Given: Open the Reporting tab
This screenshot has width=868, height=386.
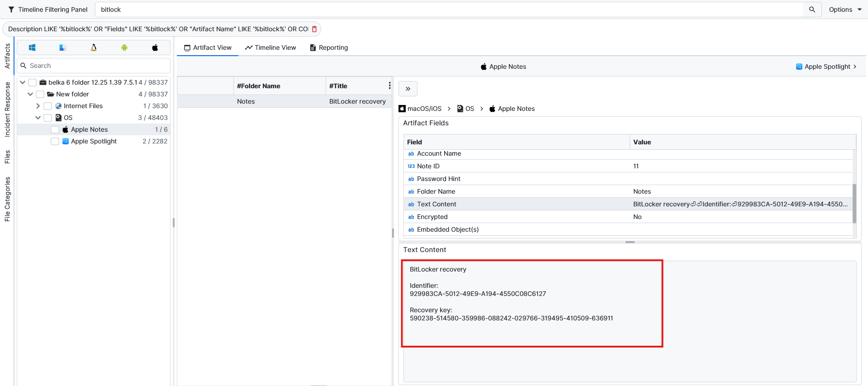Looking at the screenshot, I should click(329, 48).
